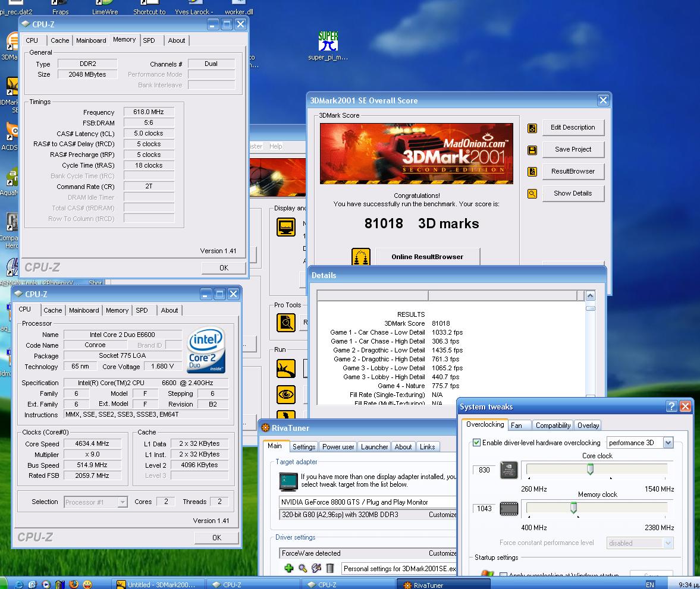Click the target adapter monitor icon in RivaTuner
The width and height of the screenshot is (700, 589).
point(288,481)
